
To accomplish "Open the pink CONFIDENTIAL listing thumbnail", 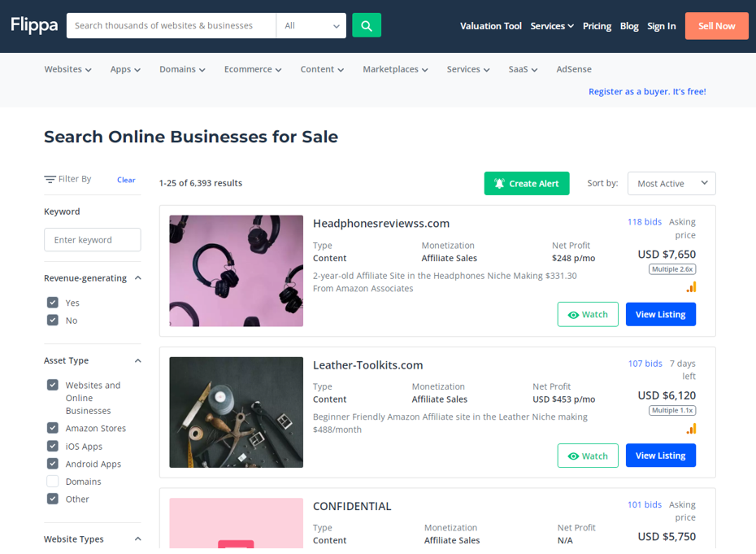I will pos(237,523).
